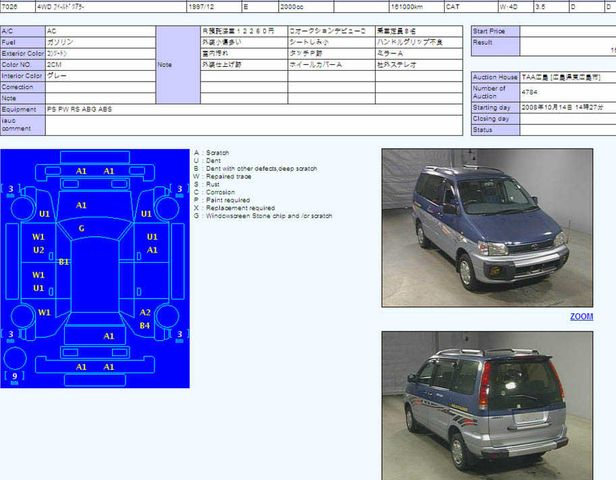Select the spare tire marker labeled 9
616x480 pixels.
[13, 376]
